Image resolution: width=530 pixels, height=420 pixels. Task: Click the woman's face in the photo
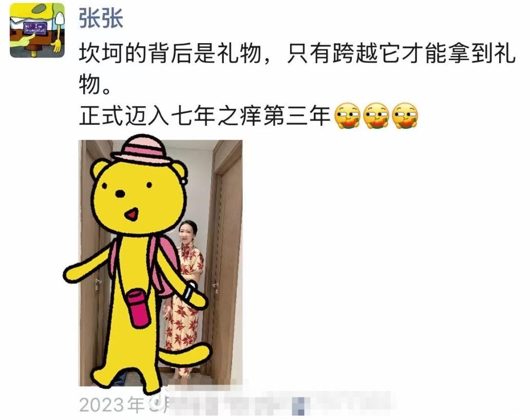pyautogui.click(x=186, y=233)
